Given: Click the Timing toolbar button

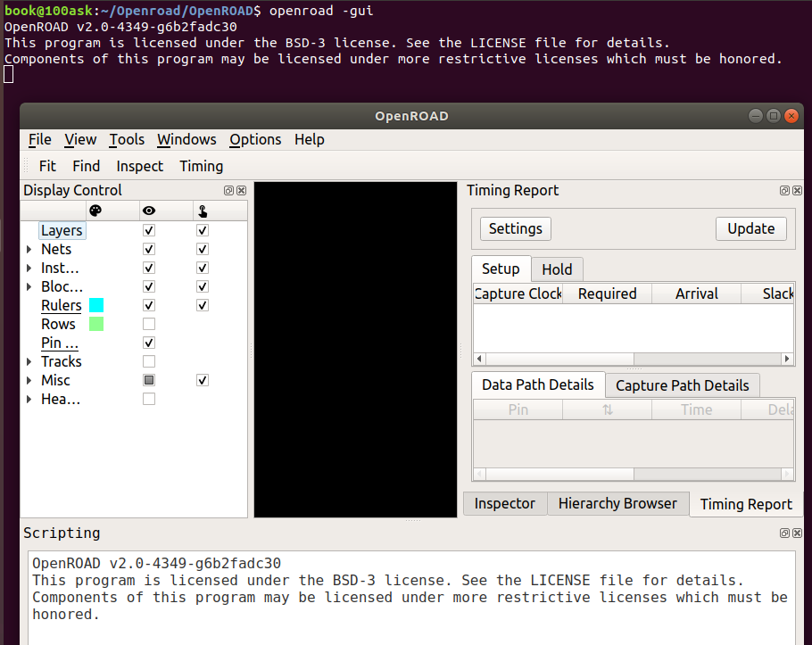Looking at the screenshot, I should pyautogui.click(x=202, y=166).
